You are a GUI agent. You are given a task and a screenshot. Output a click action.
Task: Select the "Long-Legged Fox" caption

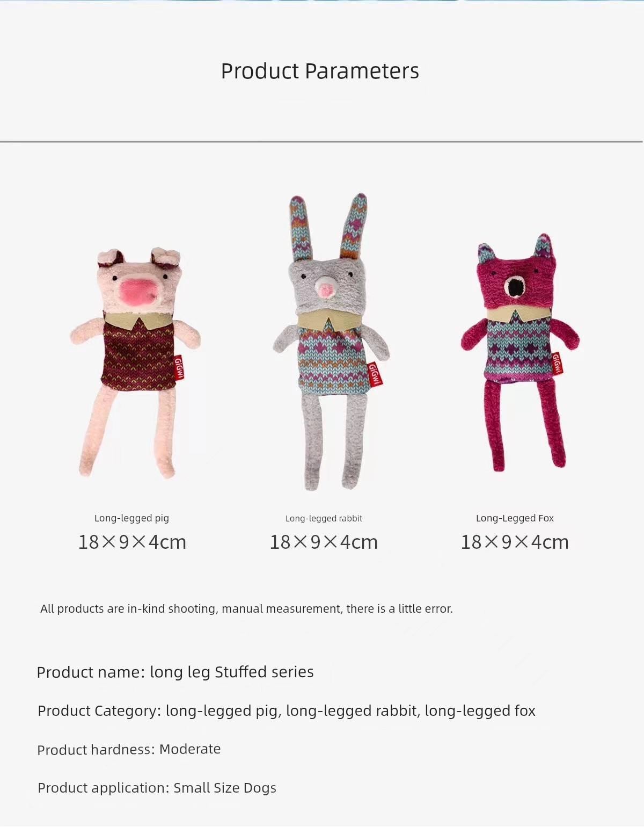tap(515, 518)
